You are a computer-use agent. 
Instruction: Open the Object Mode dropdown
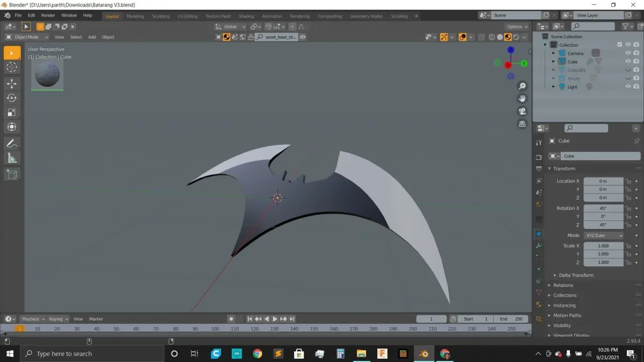pyautogui.click(x=27, y=37)
